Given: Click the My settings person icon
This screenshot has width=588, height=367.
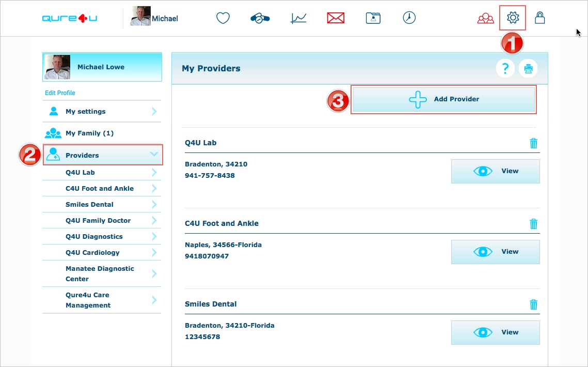Looking at the screenshot, I should click(54, 111).
